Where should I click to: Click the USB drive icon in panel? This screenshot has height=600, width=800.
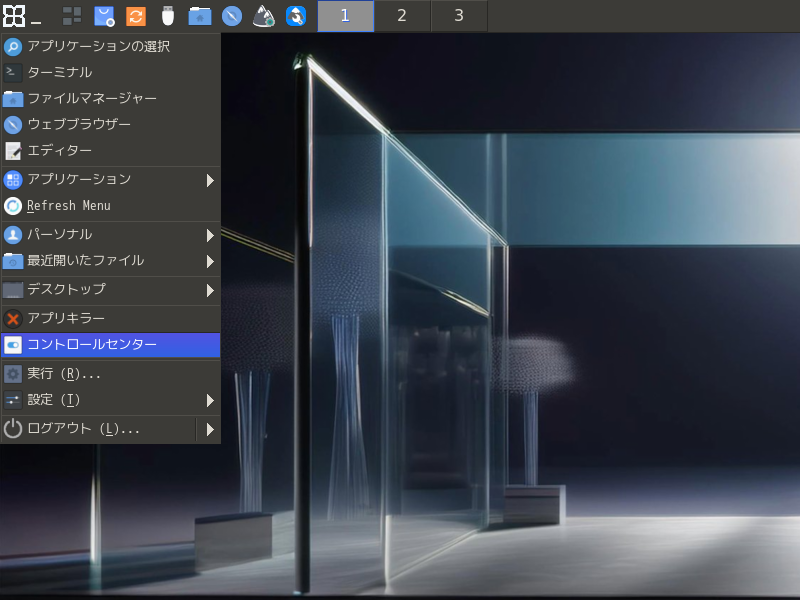pyautogui.click(x=168, y=16)
